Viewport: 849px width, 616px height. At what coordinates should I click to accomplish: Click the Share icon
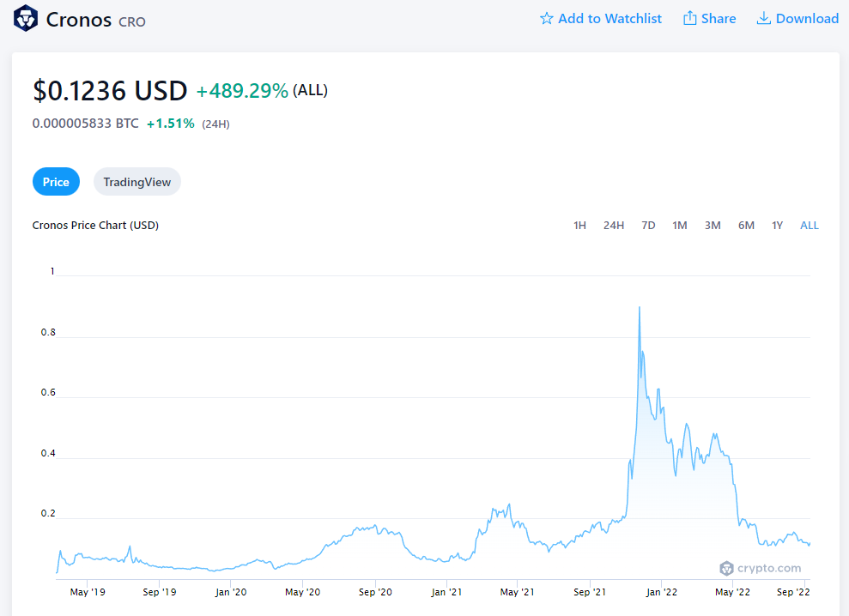coord(689,19)
